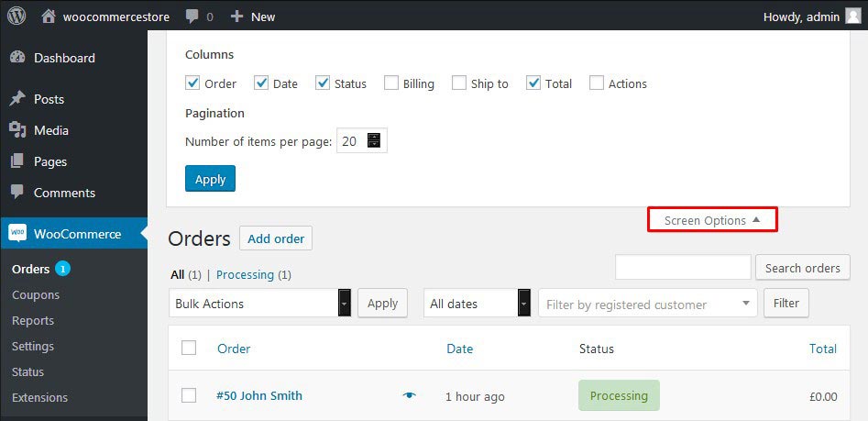This screenshot has height=421, width=868.
Task: Tick the select-all checkbox in table header
Action: click(x=189, y=348)
